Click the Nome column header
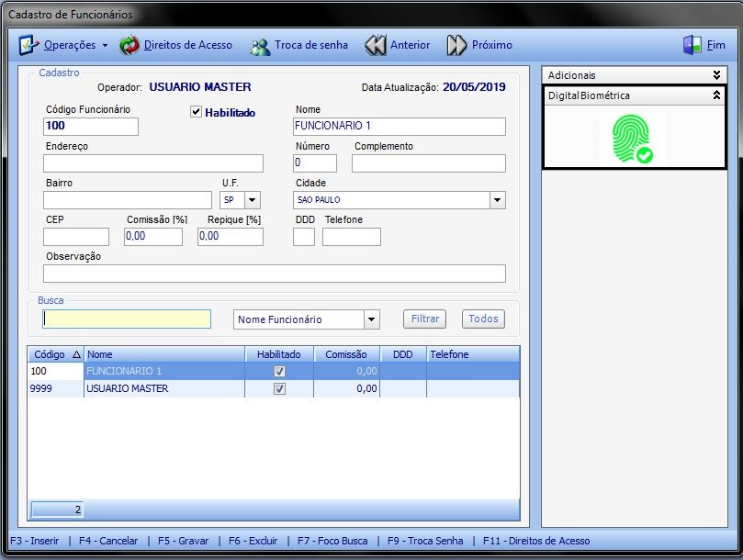 [x=164, y=354]
